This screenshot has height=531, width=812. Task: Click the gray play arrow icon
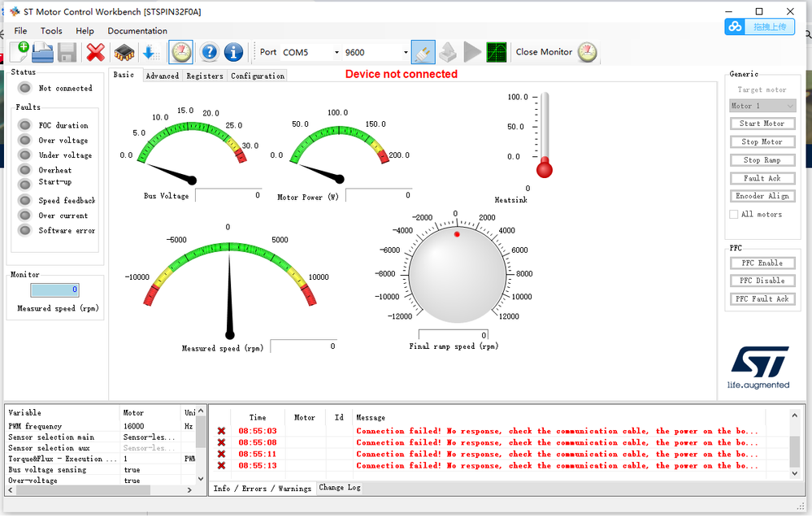pyautogui.click(x=471, y=52)
